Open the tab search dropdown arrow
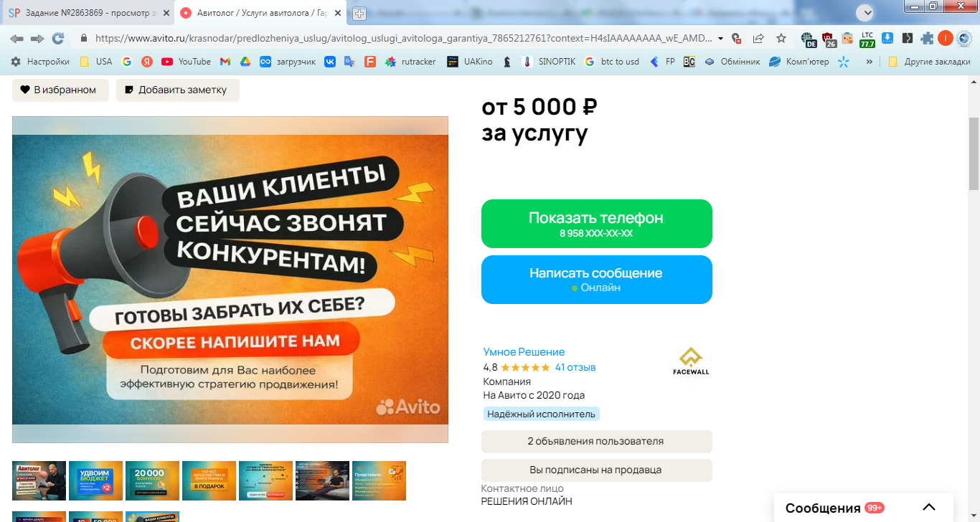Image resolution: width=980 pixels, height=522 pixels. pyautogui.click(x=867, y=13)
